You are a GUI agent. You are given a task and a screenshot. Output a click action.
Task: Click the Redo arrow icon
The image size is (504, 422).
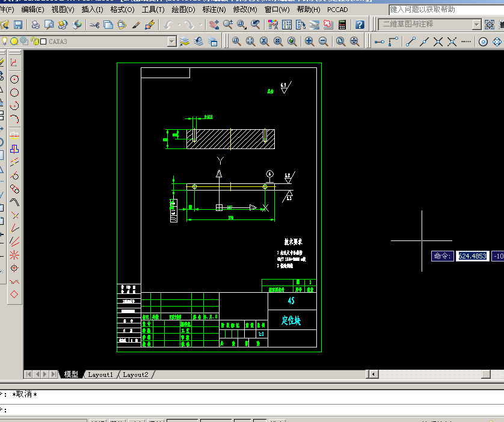189,25
